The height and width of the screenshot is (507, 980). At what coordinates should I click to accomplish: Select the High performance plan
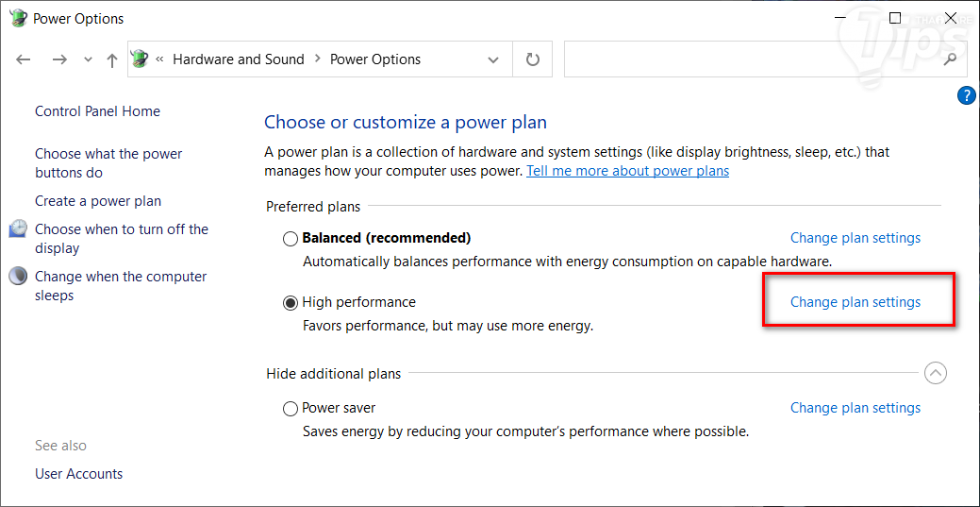(x=291, y=303)
